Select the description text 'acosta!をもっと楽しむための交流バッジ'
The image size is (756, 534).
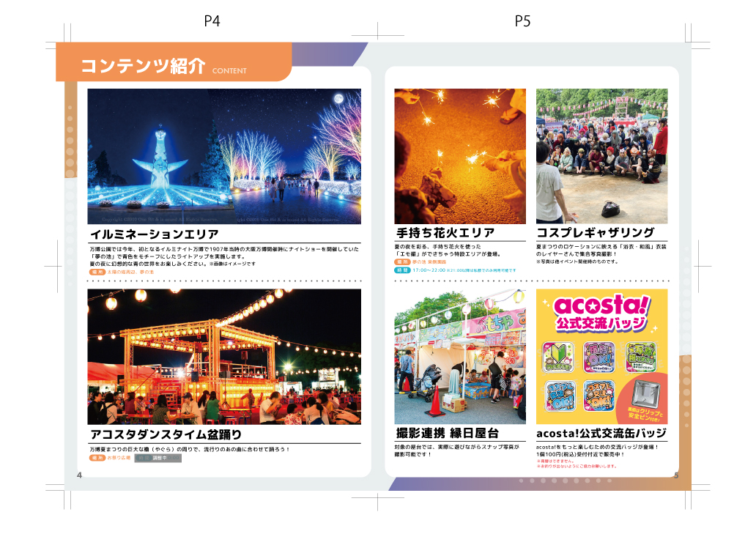click(597, 448)
